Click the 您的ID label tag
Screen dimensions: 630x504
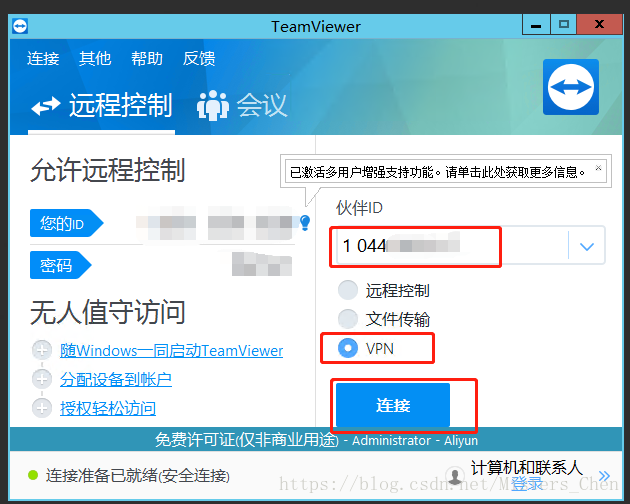pyautogui.click(x=66, y=223)
